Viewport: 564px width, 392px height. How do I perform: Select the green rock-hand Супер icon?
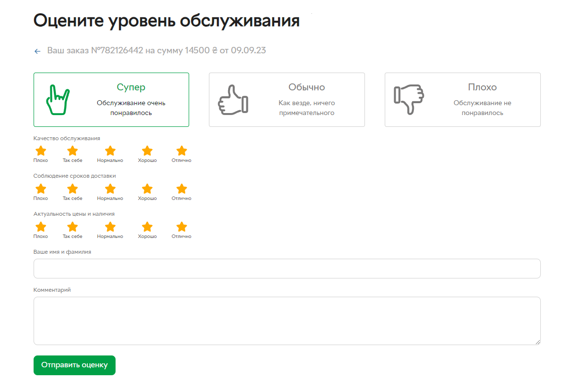58,100
